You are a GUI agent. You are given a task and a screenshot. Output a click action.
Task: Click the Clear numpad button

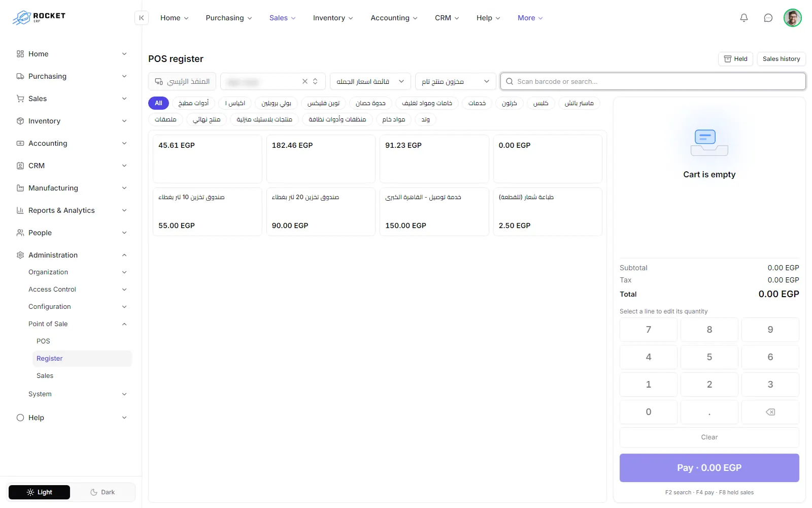709,437
